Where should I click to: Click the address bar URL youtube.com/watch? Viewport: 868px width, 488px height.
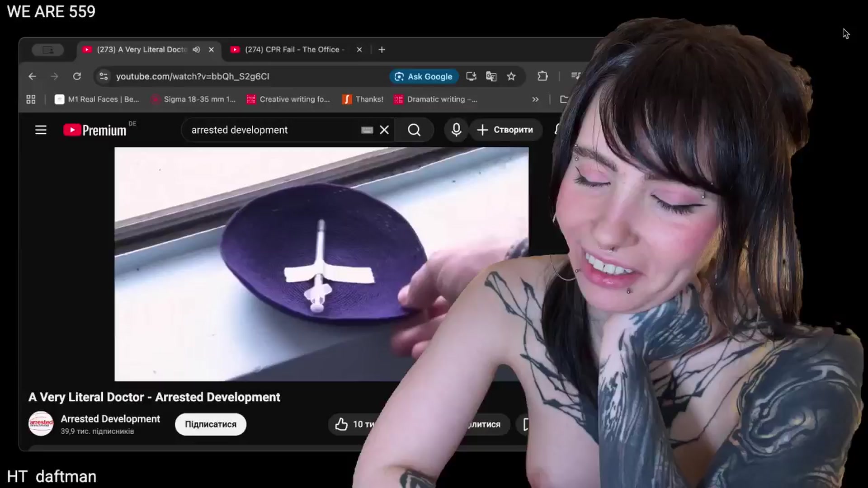pyautogui.click(x=193, y=76)
